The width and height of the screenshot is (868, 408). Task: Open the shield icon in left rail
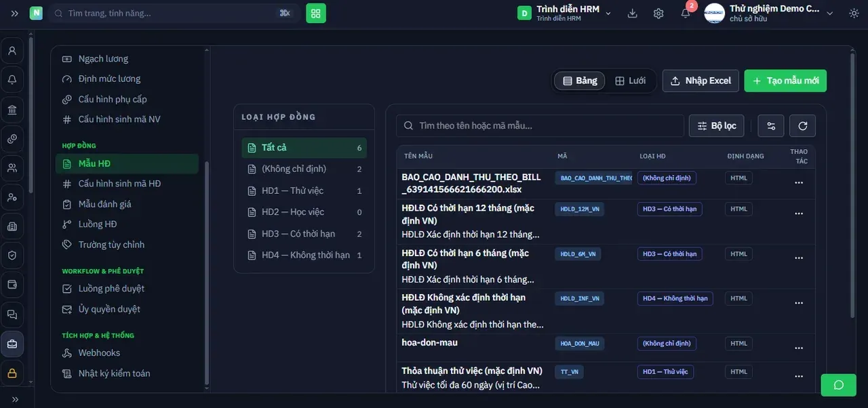tap(12, 256)
